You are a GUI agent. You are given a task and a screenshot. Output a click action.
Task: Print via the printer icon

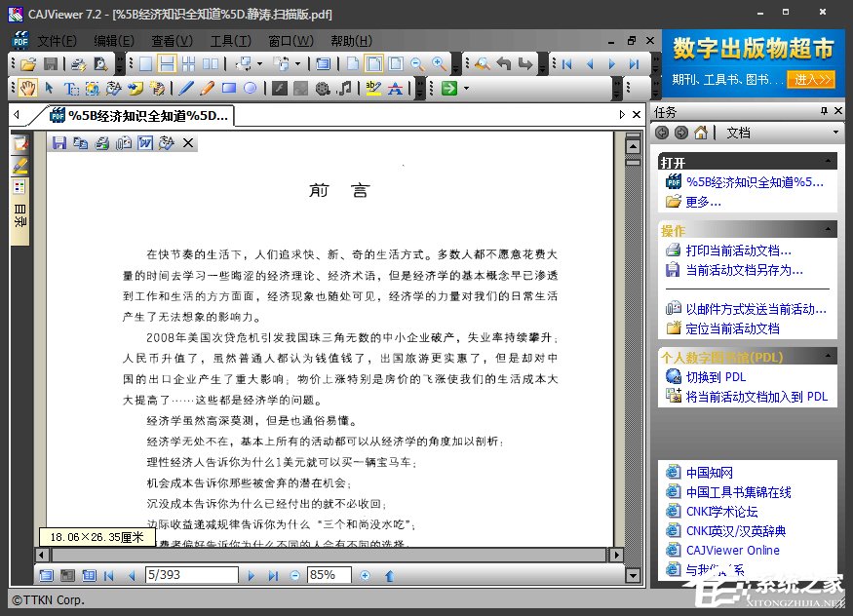pos(102,142)
